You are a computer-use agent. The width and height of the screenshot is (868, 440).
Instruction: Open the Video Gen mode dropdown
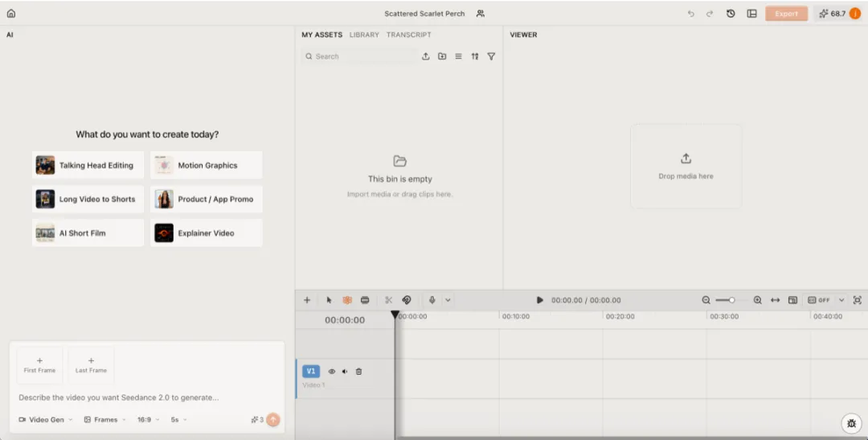pyautogui.click(x=46, y=420)
